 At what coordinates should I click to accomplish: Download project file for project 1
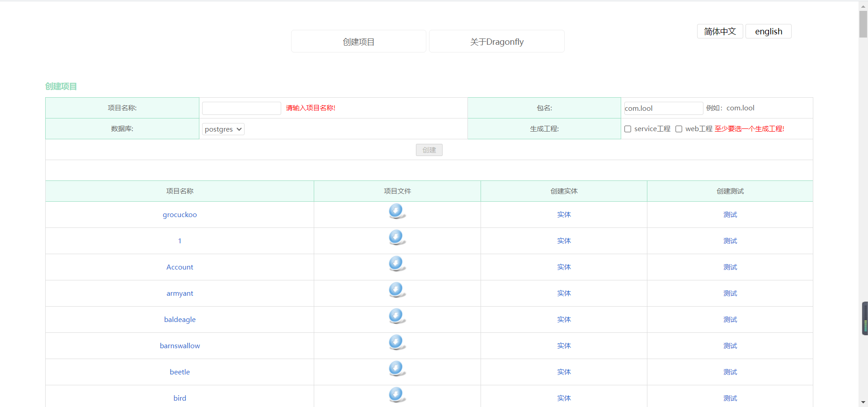397,237
